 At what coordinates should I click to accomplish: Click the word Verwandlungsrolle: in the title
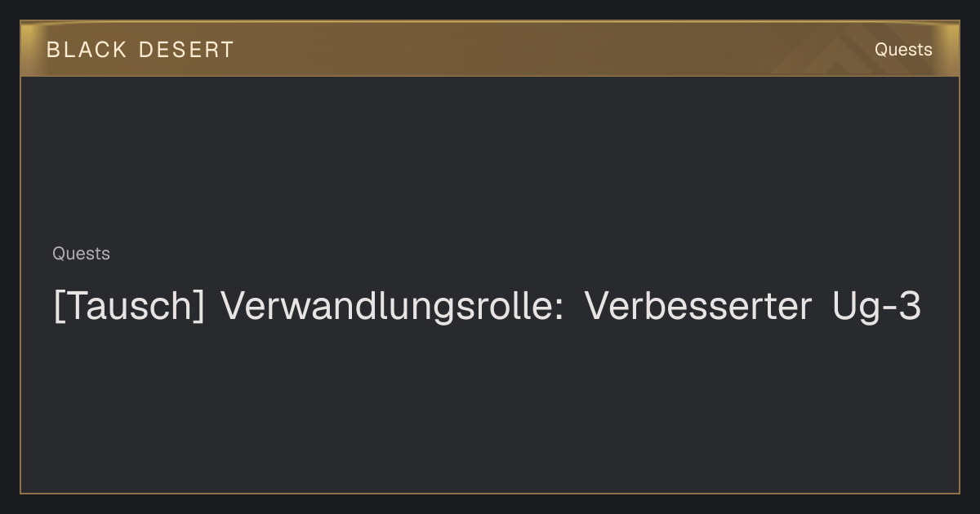click(x=392, y=308)
